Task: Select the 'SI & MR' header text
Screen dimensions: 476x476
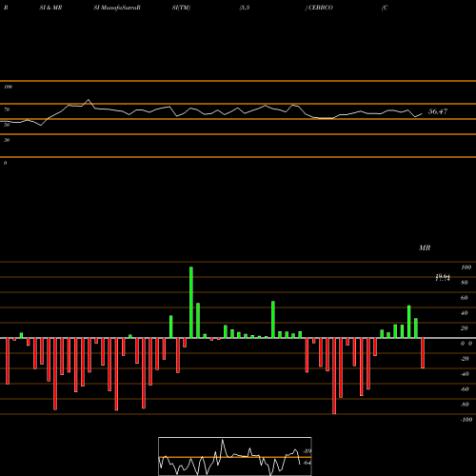Action: click(x=50, y=8)
